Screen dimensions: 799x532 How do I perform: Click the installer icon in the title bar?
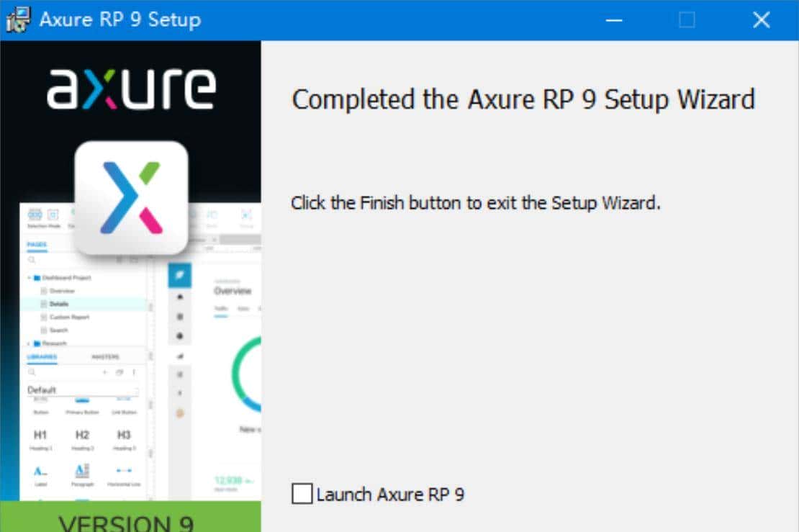[17, 19]
